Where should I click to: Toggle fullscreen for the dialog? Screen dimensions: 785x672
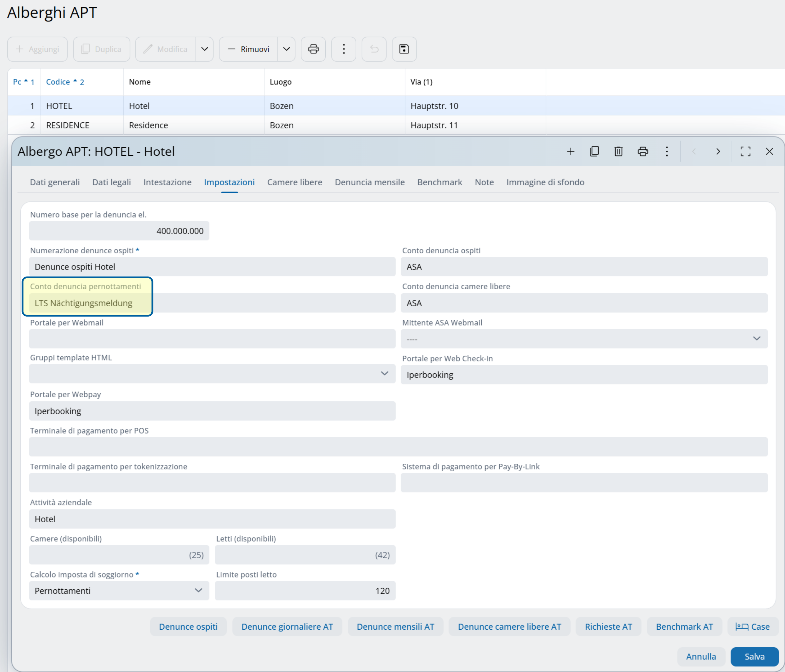coord(745,152)
